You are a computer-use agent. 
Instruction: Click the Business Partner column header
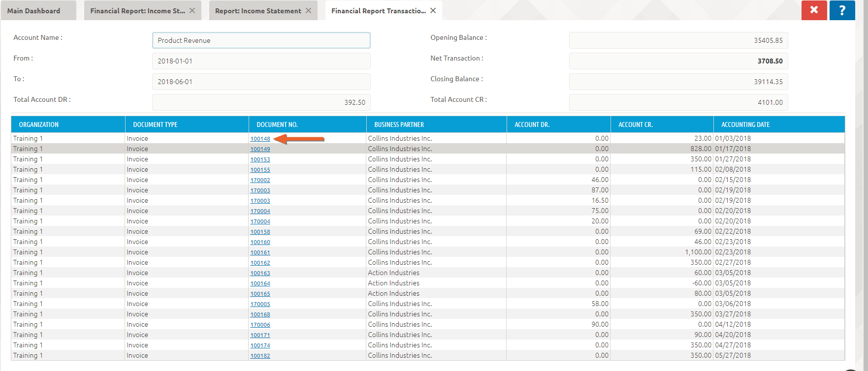(x=399, y=124)
